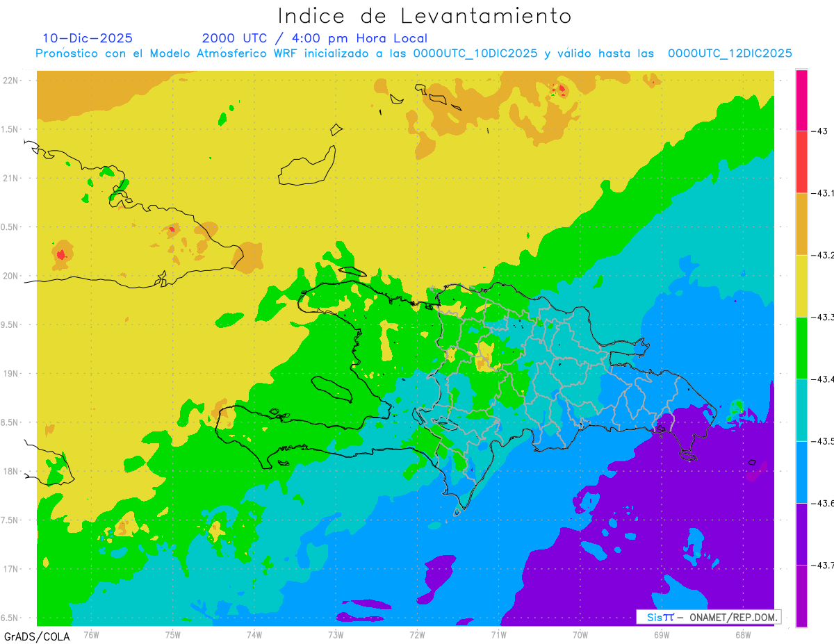Click the 'Pronostico con el Modelo Atmosferico WRF' line
This screenshot has width=834, height=644.
point(414,53)
